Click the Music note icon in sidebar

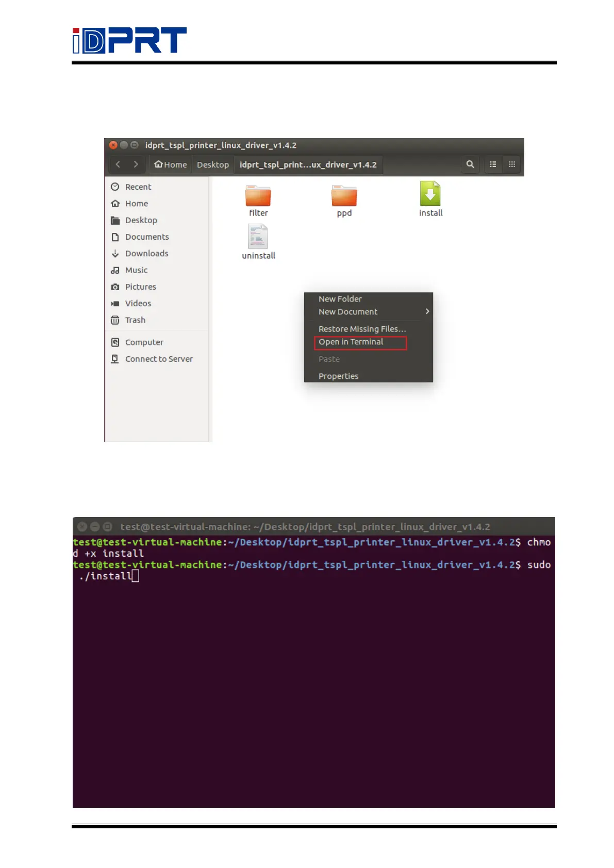point(115,270)
